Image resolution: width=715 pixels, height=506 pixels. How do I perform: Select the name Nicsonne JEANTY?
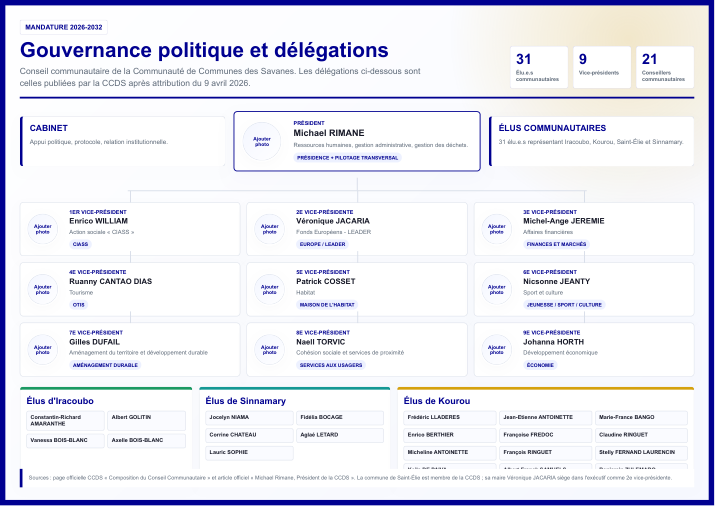click(556, 282)
